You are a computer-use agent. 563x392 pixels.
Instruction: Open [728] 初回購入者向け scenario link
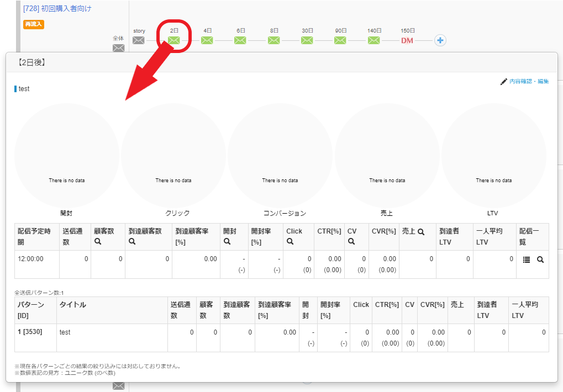click(57, 9)
